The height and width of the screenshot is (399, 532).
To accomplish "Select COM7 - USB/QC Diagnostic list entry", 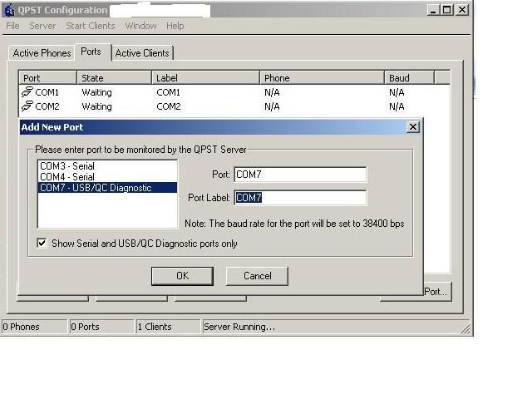I will tap(107, 188).
